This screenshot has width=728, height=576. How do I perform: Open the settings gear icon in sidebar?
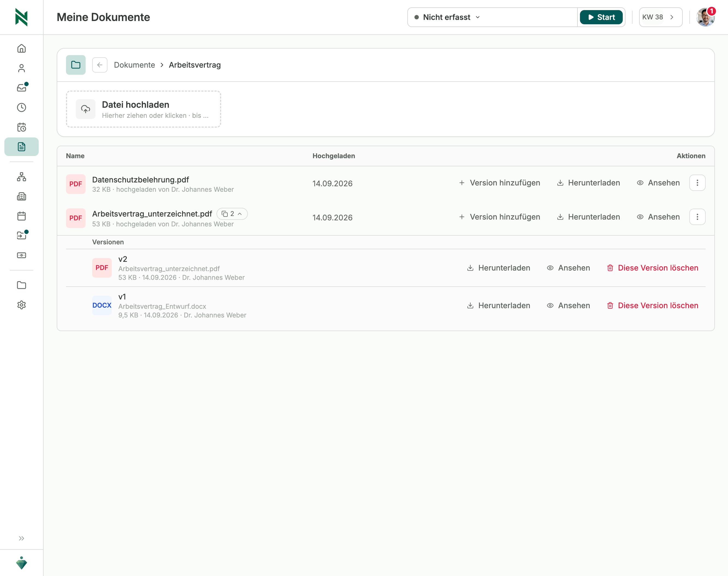coord(22,305)
